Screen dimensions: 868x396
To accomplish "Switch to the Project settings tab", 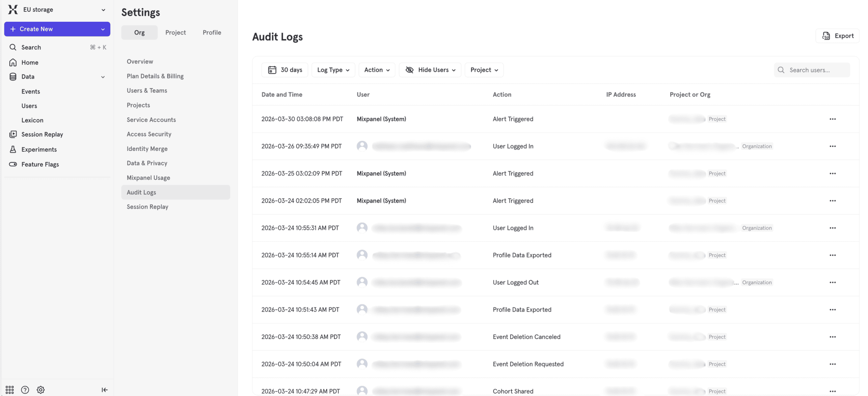I will (175, 32).
